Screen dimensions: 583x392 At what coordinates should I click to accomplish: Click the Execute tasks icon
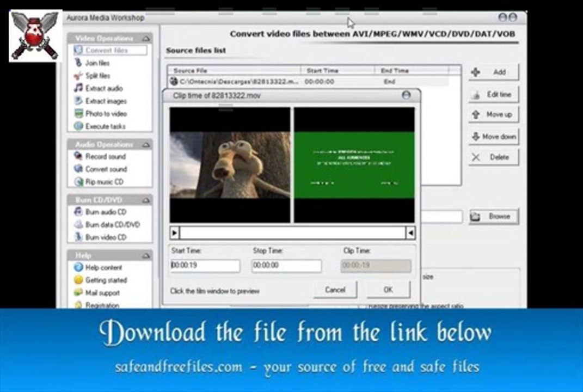click(78, 126)
